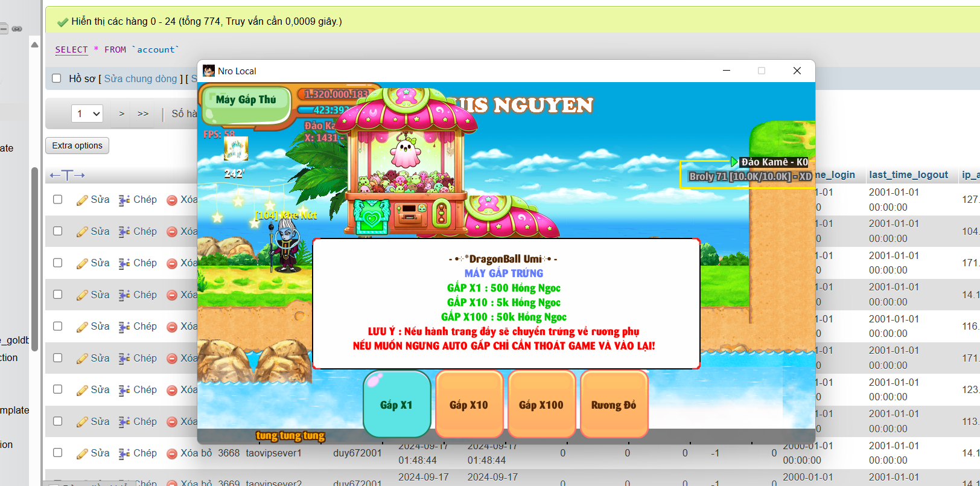Viewport: 980px width, 486px height.
Task: Click the link icon in left panel
Action: (17, 28)
